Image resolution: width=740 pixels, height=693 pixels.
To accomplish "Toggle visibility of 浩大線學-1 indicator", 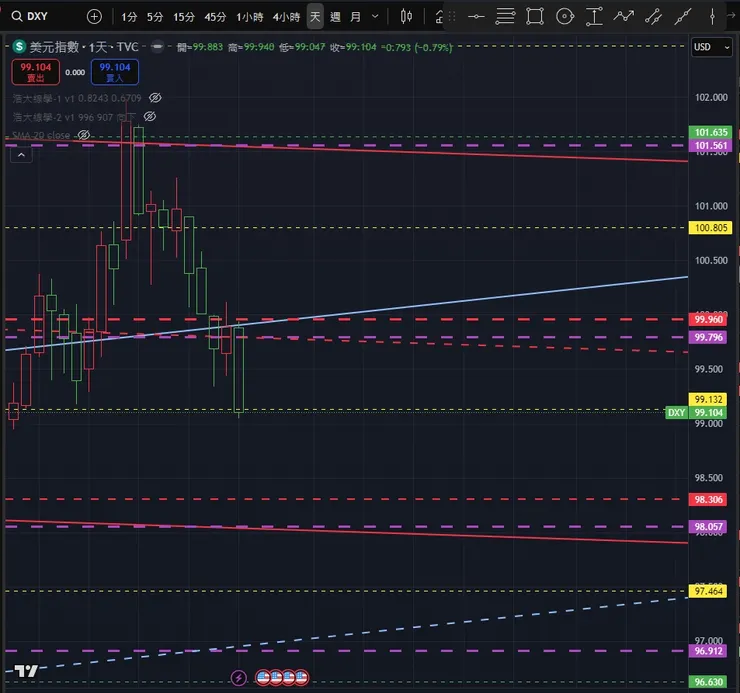I will point(155,98).
